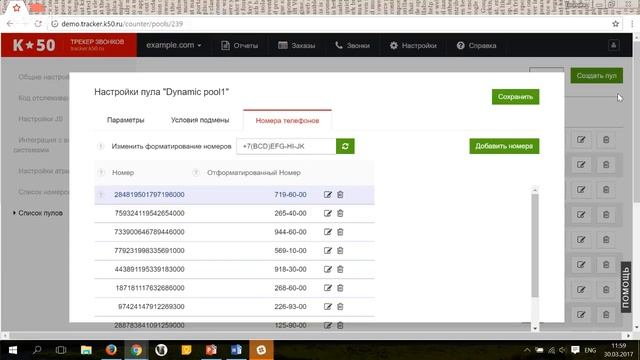The height and width of the screenshot is (360, 640).
Task: Open the Помощь side tab
Action: click(x=626, y=287)
